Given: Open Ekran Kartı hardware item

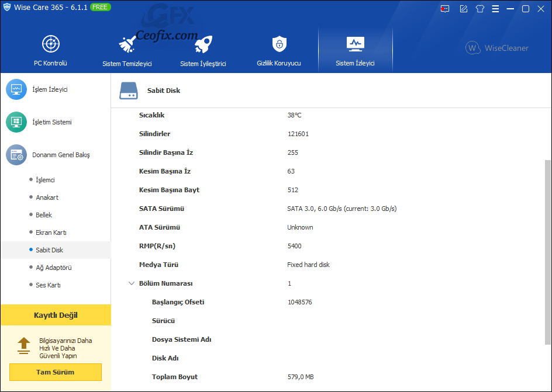Looking at the screenshot, I should click(x=51, y=233).
